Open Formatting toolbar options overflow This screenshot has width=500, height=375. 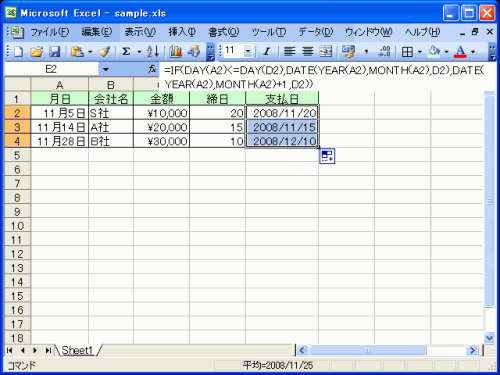[x=492, y=51]
